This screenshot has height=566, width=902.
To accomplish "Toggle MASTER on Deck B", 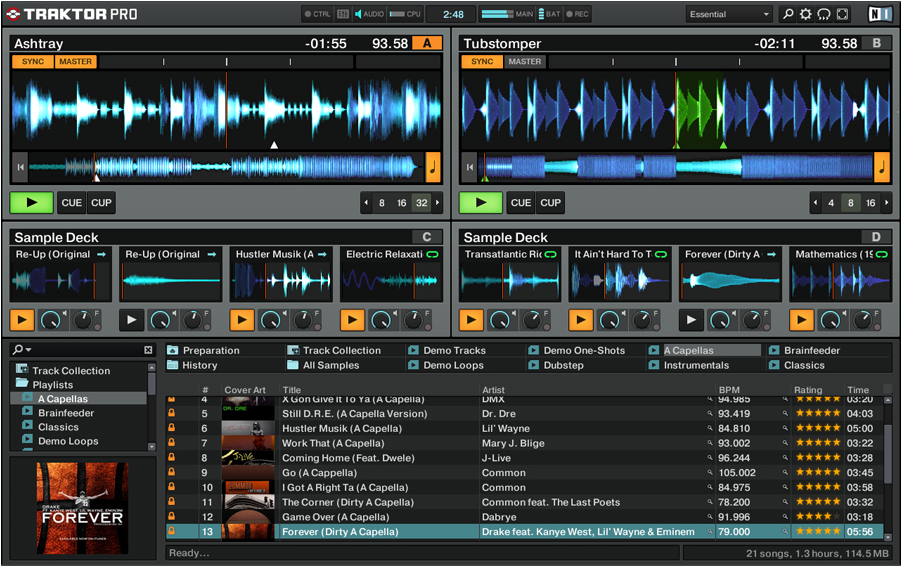I will click(x=524, y=62).
